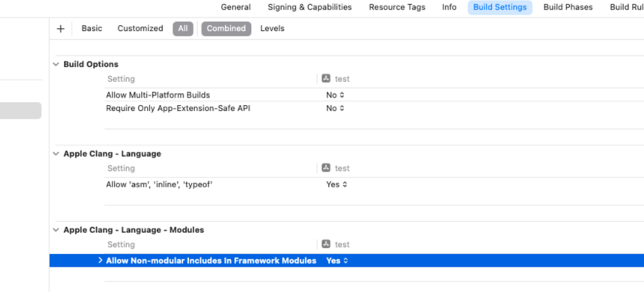This screenshot has width=644, height=292.
Task: Toggle the Combined view filter
Action: pyautogui.click(x=226, y=29)
